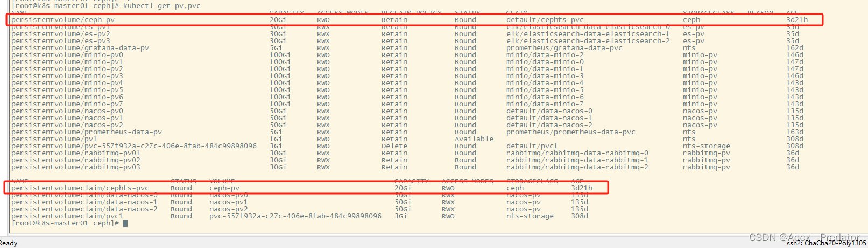Click the persistentvolume/es-pv2 name
Screen dimensions: 868x248
point(61,34)
